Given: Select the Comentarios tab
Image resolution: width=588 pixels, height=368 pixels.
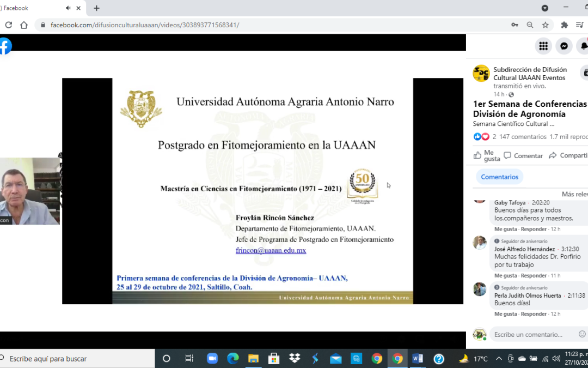Looking at the screenshot, I should coord(499,177).
